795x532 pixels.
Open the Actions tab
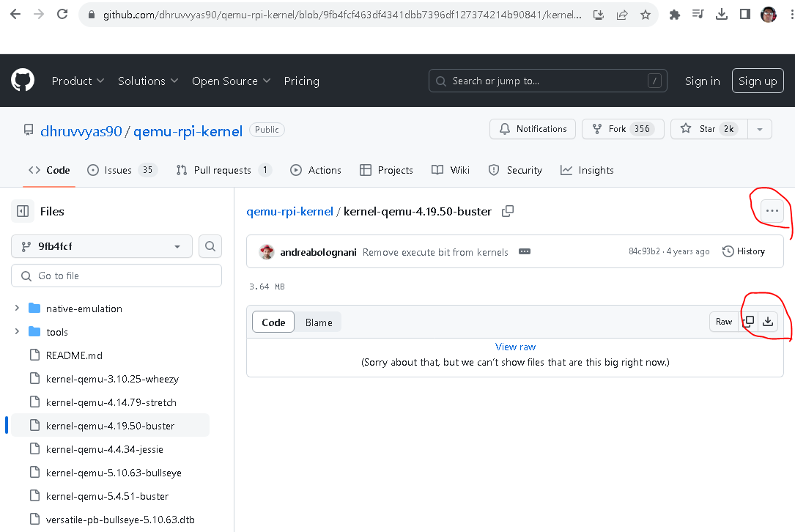click(x=315, y=170)
